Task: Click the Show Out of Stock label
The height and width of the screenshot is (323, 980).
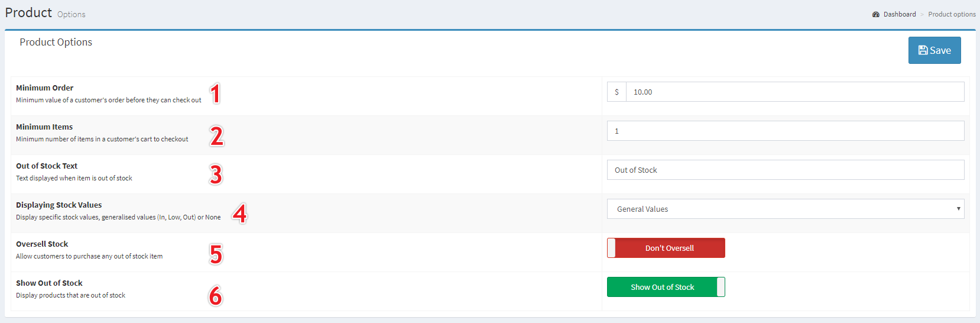Action: [49, 283]
